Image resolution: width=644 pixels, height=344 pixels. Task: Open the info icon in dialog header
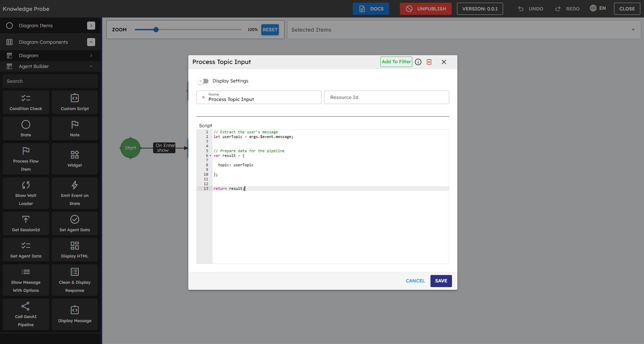coord(418,62)
